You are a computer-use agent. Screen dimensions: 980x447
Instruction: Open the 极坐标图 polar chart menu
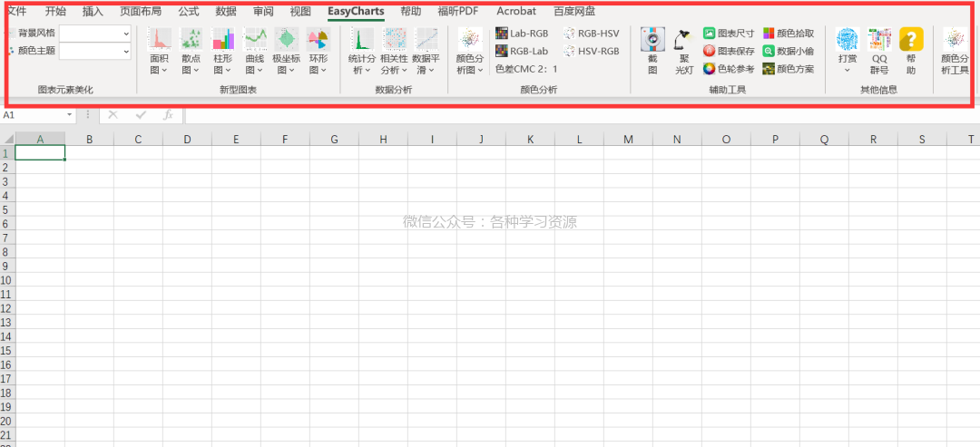pos(286,51)
